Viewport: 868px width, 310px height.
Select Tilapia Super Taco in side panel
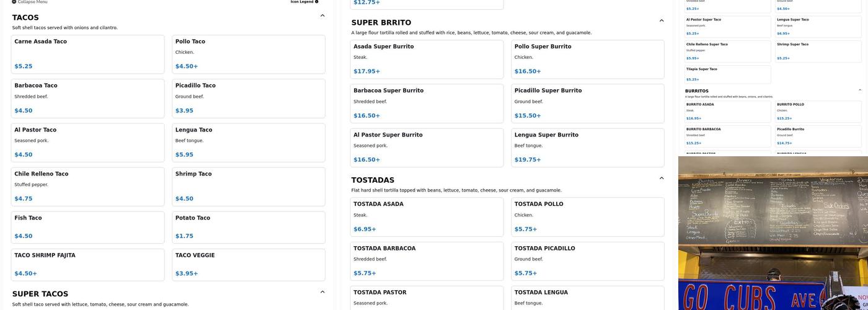point(728,74)
